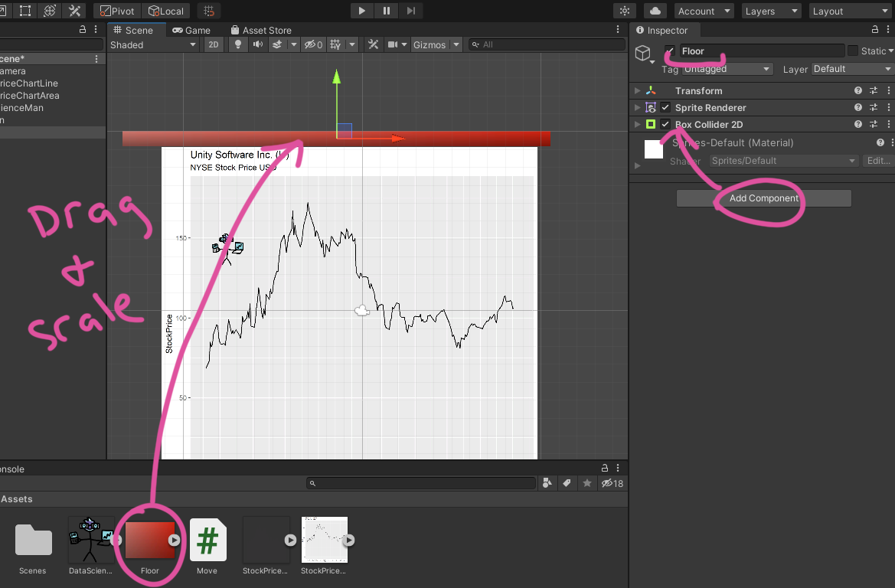Image resolution: width=895 pixels, height=588 pixels.
Task: Open Gizmos dropdown arrow
Action: pos(456,44)
